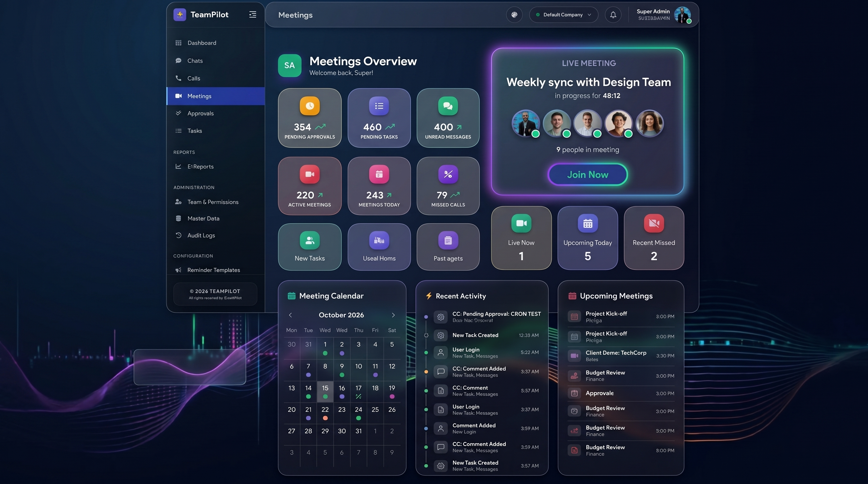This screenshot has height=484, width=868.
Task: Click the Meeting Calendar header icon
Action: [x=291, y=296]
